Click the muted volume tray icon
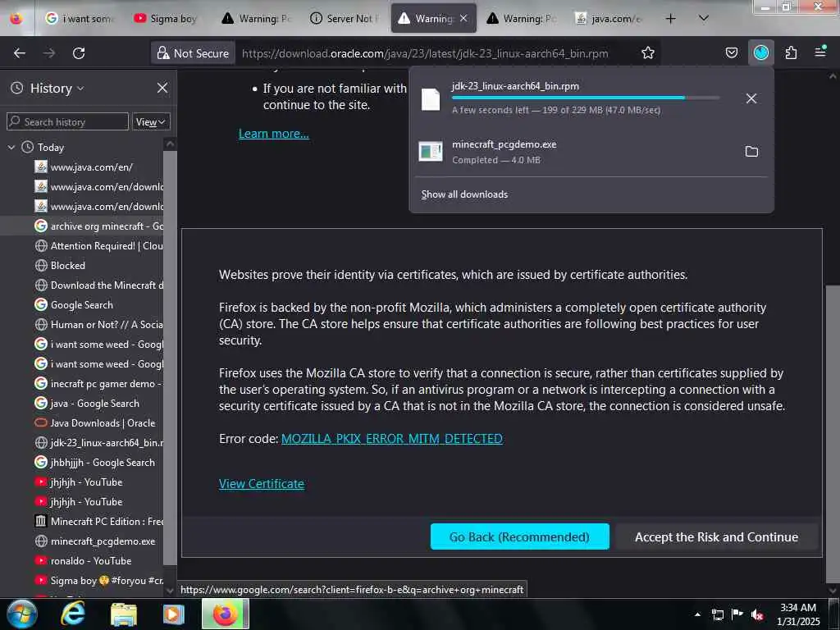The image size is (840, 630). (757, 614)
